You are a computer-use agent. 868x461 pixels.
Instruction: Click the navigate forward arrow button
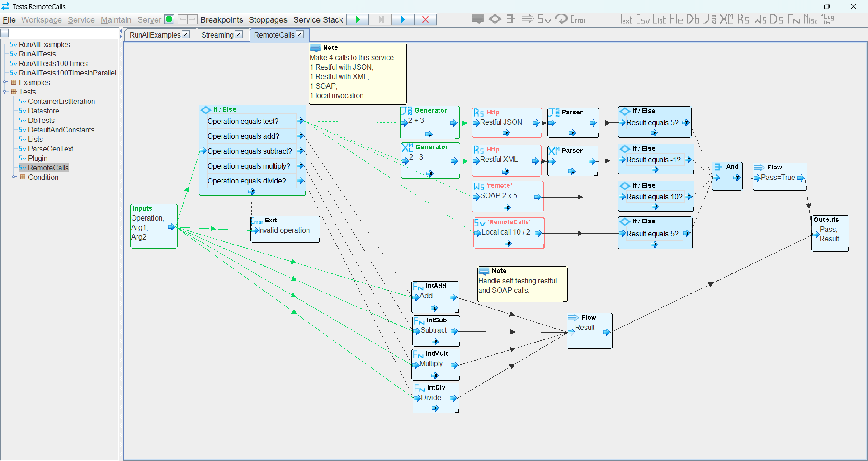coord(193,19)
